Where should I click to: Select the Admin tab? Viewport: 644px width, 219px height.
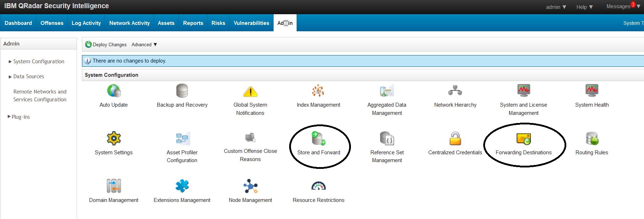click(285, 23)
